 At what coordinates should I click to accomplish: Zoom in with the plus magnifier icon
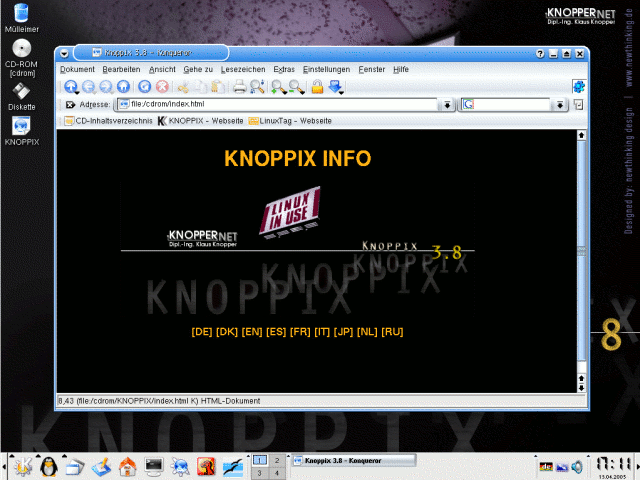click(x=279, y=87)
